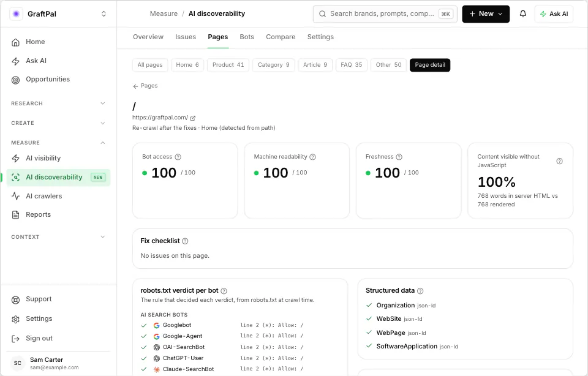Click the AI crawlers activity icon

tap(15, 196)
